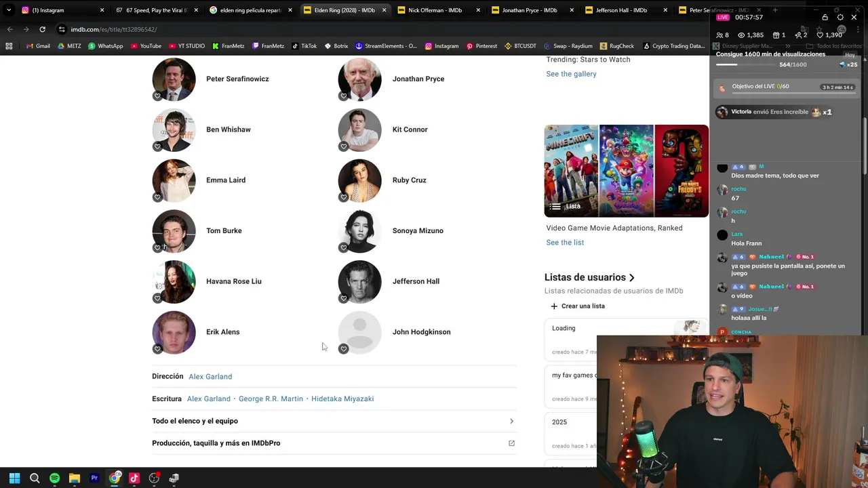Open the YT STUDIO bookmark
This screenshot has height=488, width=868.
click(x=186, y=46)
